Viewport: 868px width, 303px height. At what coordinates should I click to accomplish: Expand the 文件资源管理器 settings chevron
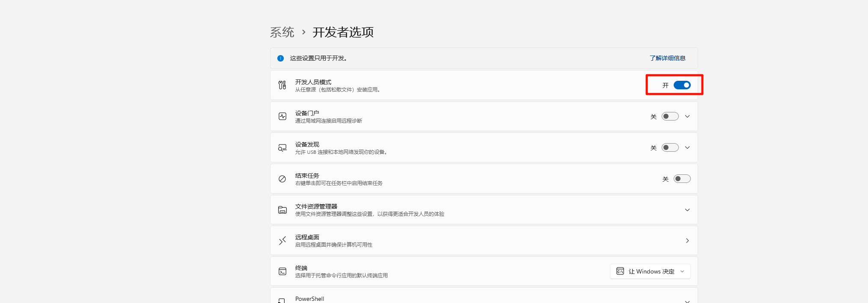(x=687, y=210)
